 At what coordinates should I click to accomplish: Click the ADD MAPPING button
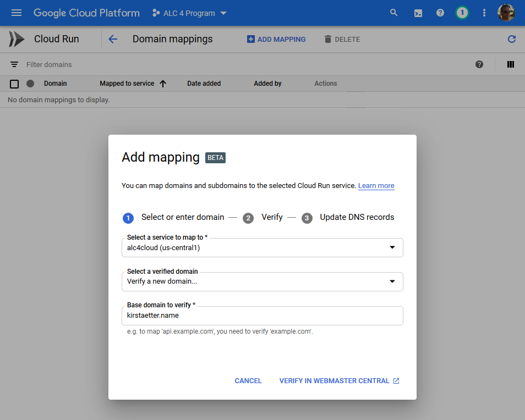tap(276, 39)
